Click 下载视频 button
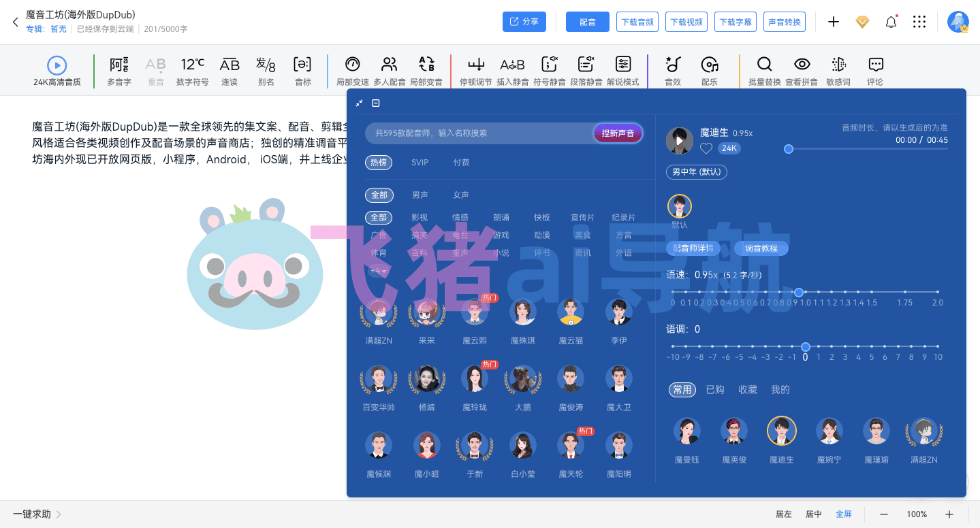980x528 pixels. (x=686, y=22)
